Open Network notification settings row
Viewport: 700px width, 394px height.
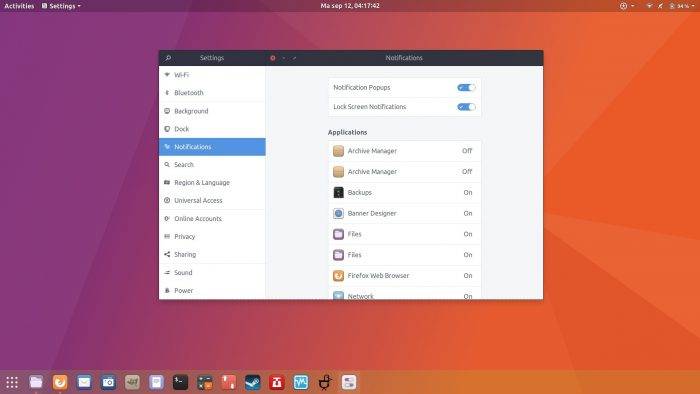pos(404,293)
